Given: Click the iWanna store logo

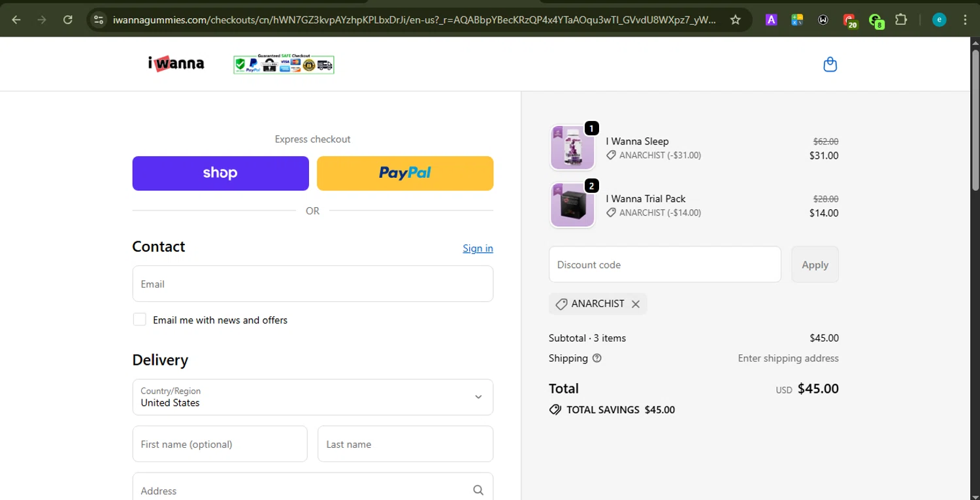Looking at the screenshot, I should tap(176, 63).
